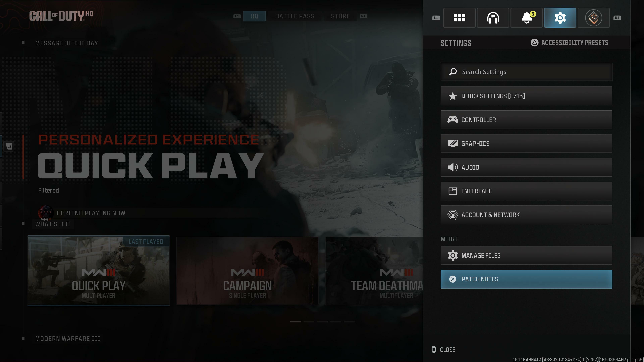Select Quick Play Multiplayer last played card
644x362 pixels.
98,270
